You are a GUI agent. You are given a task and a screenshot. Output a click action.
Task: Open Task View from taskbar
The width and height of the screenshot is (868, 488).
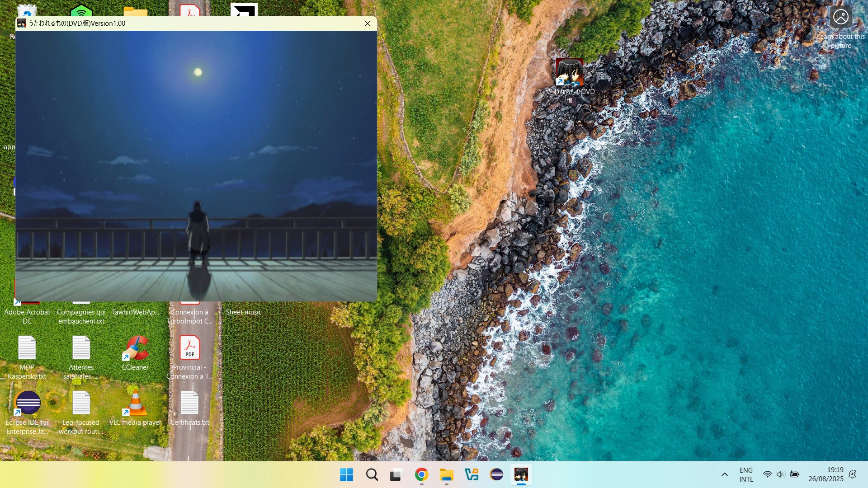(x=396, y=475)
